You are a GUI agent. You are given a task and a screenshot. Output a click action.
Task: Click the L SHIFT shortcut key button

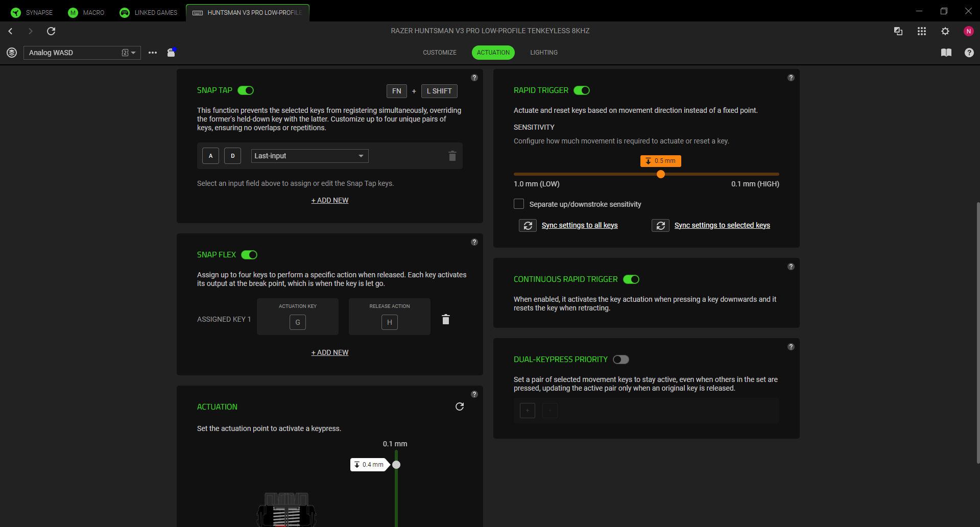coord(439,91)
